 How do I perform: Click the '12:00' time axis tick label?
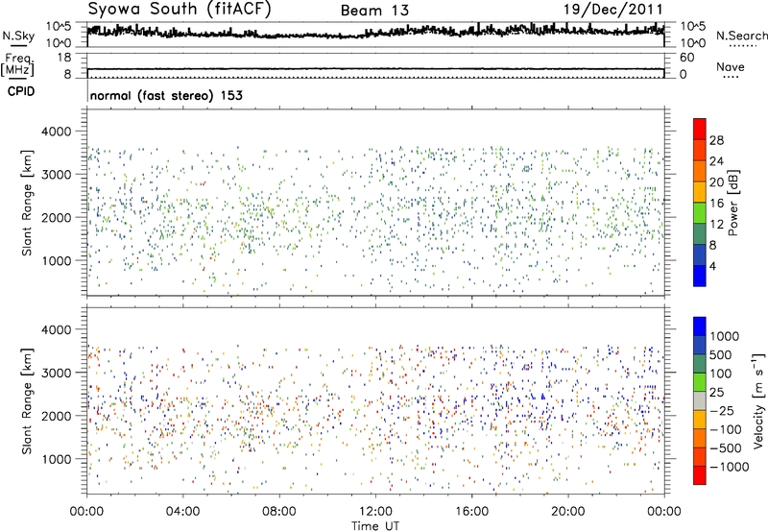[x=375, y=512]
